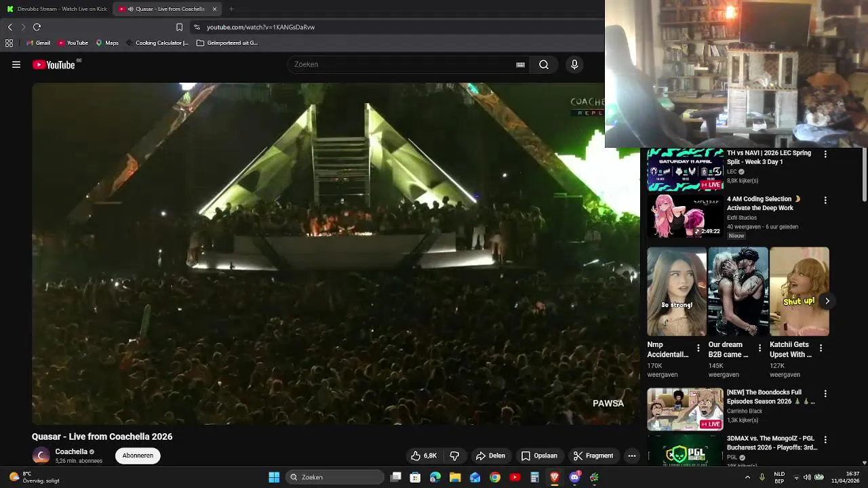
Task: Open Discord from the taskbar
Action: [x=575, y=477]
